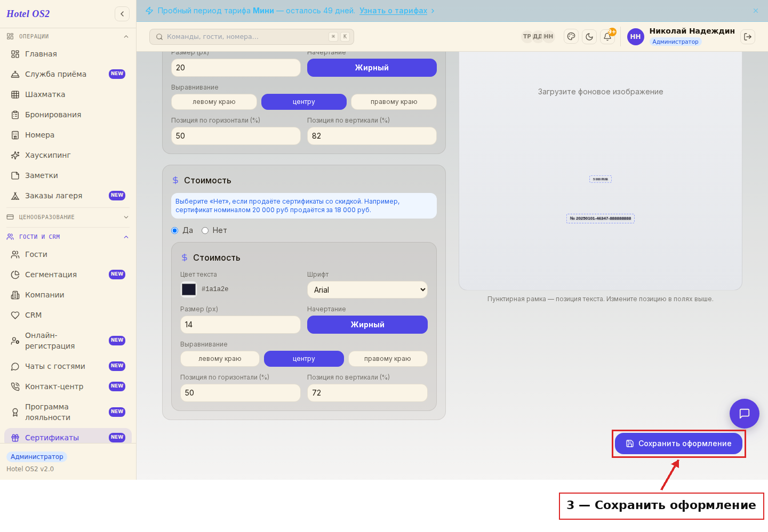Click the #1a1a2e text color swatch
The image size is (768, 532).
tap(189, 289)
